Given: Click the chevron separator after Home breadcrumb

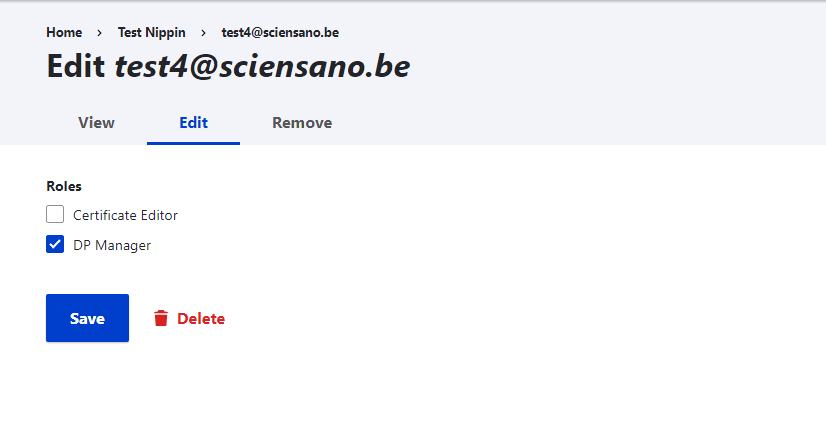Looking at the screenshot, I should pos(99,33).
